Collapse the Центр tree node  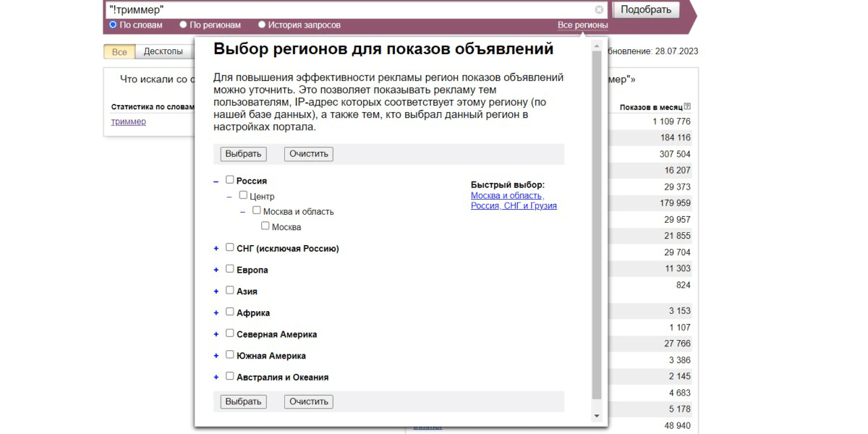[x=229, y=197]
